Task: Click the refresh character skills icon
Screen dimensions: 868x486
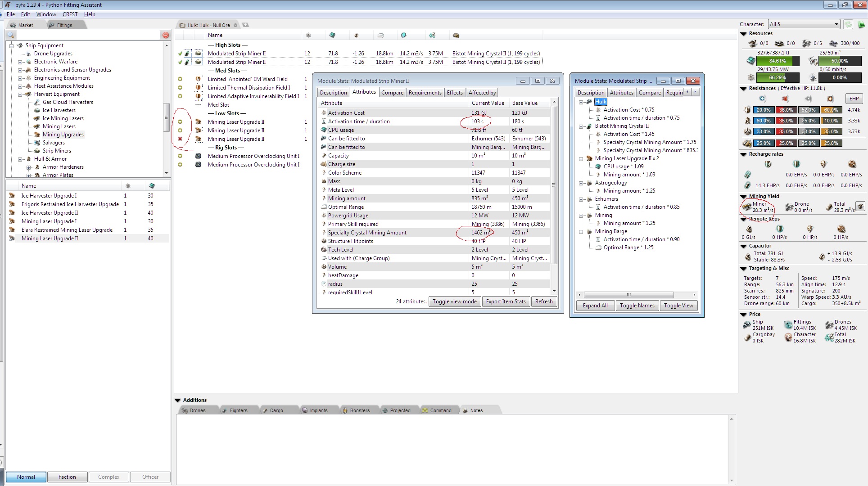Action: point(848,24)
